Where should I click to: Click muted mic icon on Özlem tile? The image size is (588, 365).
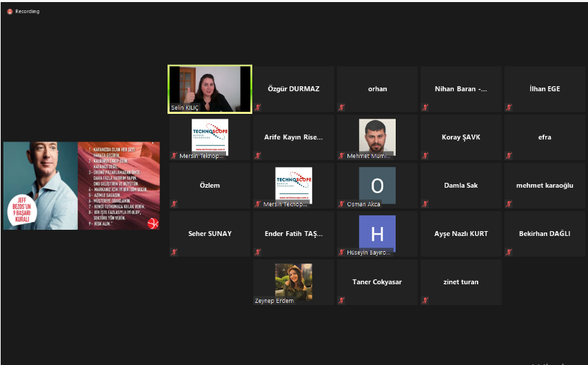click(x=174, y=204)
